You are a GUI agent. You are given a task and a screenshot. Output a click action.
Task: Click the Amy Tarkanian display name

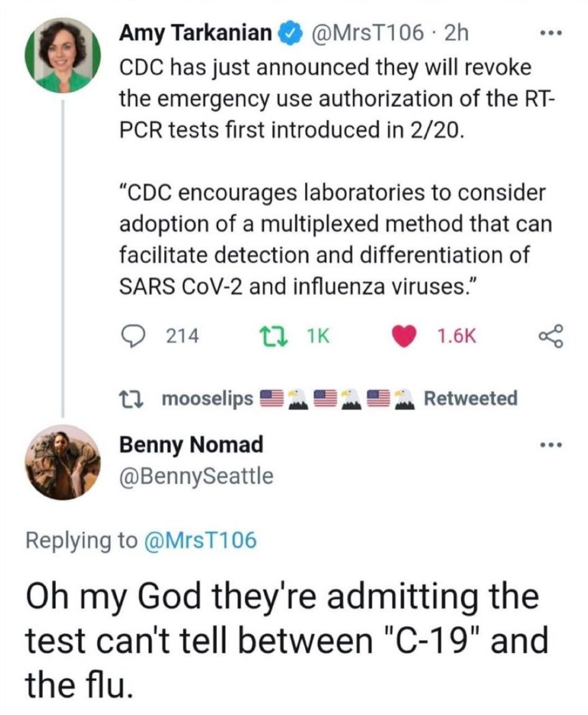pos(197,33)
